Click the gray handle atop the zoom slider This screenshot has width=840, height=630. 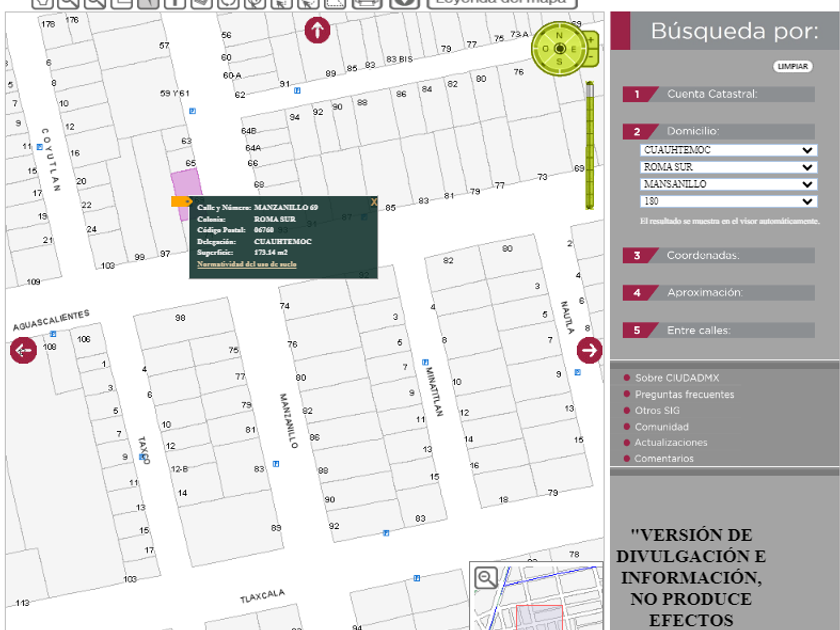590,89
